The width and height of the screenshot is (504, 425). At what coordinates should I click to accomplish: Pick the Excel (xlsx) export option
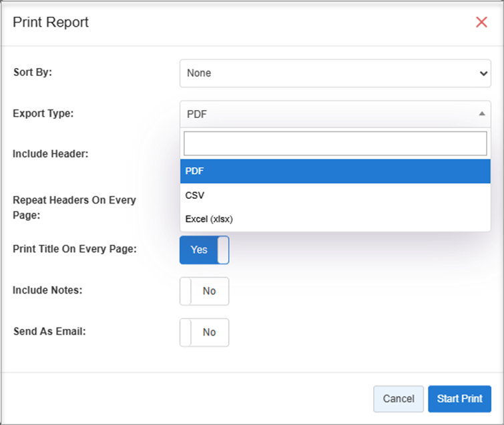[335, 219]
